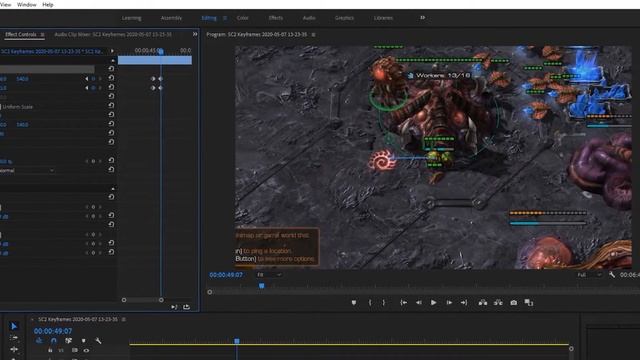The width and height of the screenshot is (640, 360).
Task: Open the Window menu
Action: tap(27, 4)
